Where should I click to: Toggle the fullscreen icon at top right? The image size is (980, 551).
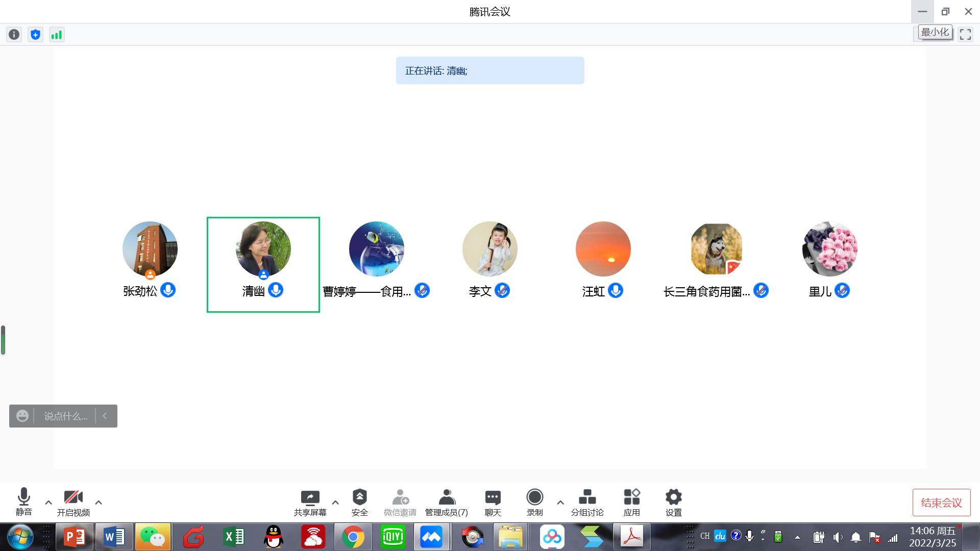click(x=965, y=35)
